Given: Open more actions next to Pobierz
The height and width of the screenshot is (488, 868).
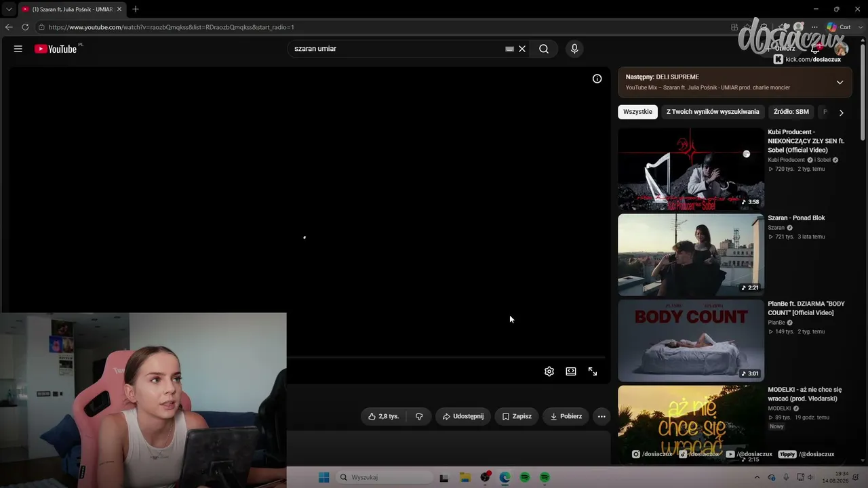Looking at the screenshot, I should [x=601, y=416].
